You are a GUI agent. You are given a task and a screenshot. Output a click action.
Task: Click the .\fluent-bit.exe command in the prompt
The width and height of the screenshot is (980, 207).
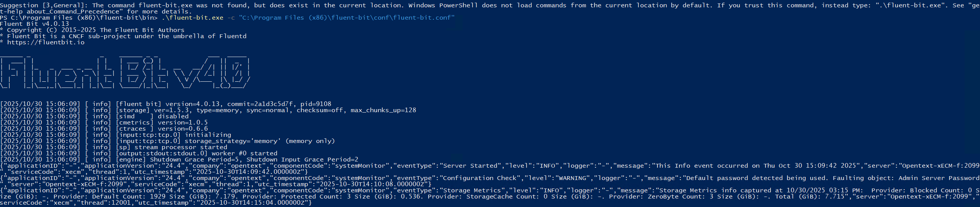[x=193, y=18]
